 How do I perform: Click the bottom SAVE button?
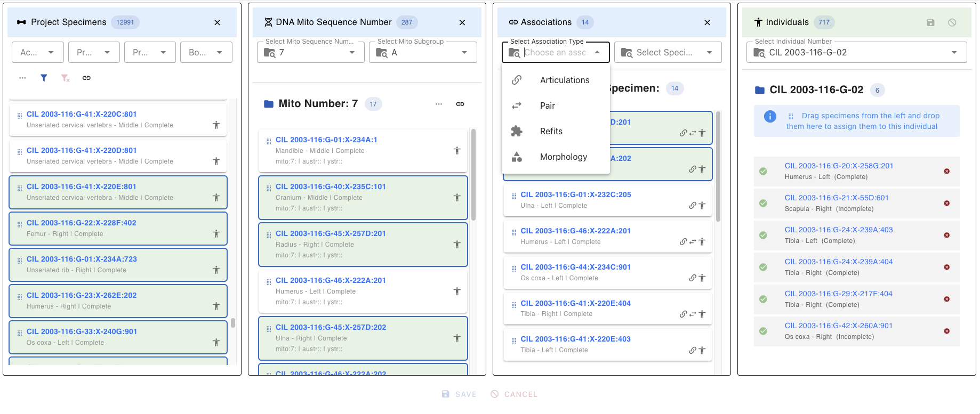click(x=459, y=394)
